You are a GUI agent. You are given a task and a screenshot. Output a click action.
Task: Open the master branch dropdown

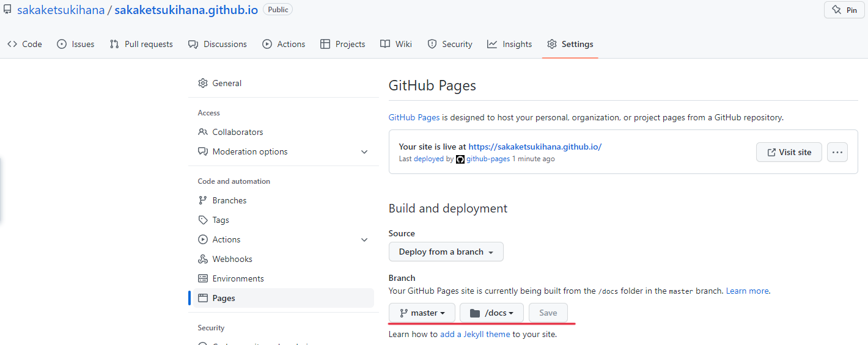422,313
